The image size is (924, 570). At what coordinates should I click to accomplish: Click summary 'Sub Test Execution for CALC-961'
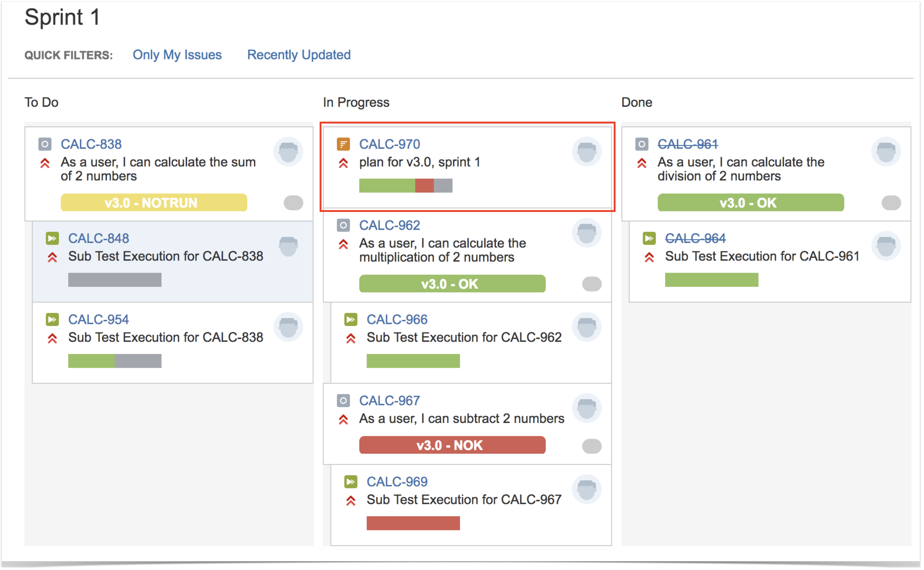(762, 256)
